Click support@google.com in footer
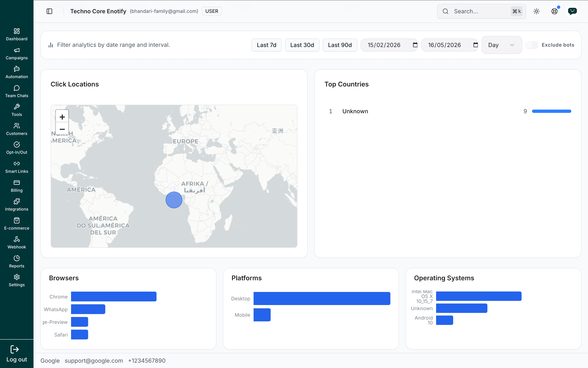The height and width of the screenshot is (368, 588). pyautogui.click(x=94, y=360)
